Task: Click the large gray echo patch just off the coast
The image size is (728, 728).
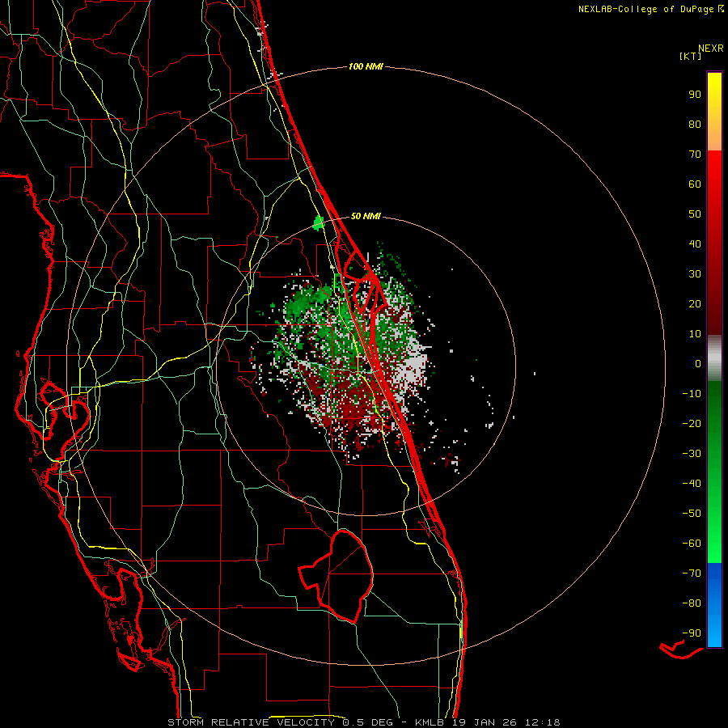Action: (411, 366)
